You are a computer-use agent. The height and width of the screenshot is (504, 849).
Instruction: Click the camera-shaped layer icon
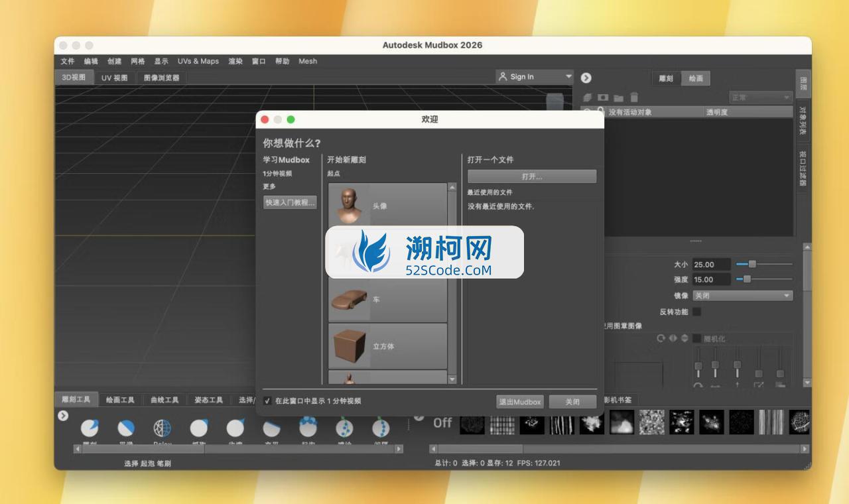603,97
